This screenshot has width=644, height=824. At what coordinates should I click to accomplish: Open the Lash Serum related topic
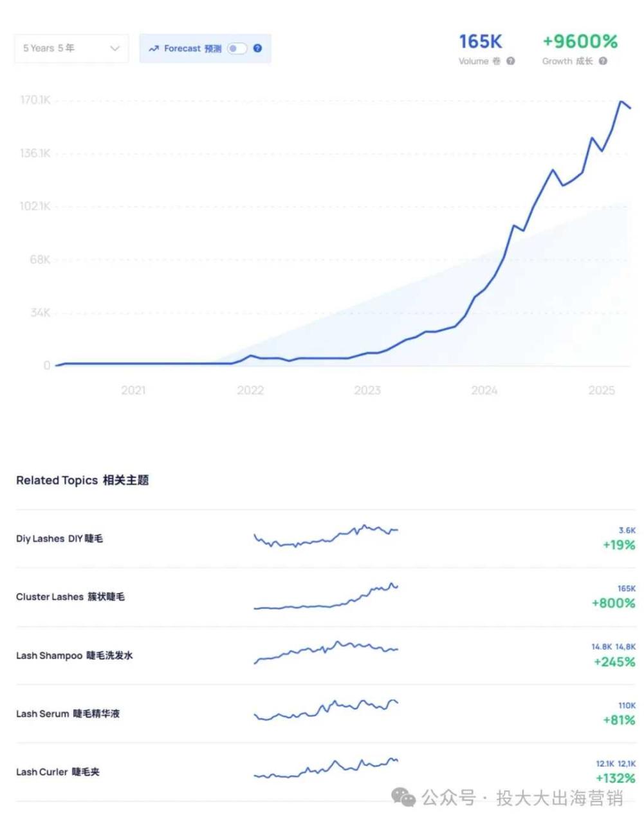(x=68, y=713)
